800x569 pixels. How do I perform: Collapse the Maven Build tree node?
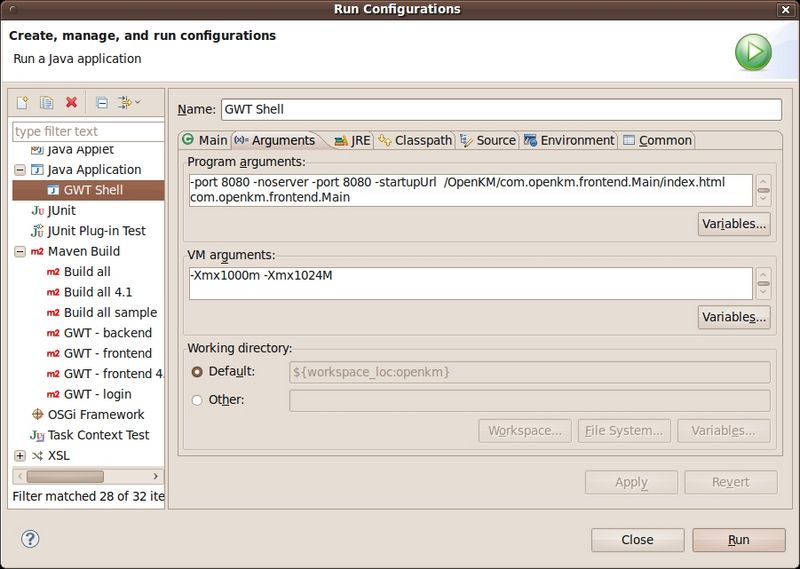[x=20, y=251]
